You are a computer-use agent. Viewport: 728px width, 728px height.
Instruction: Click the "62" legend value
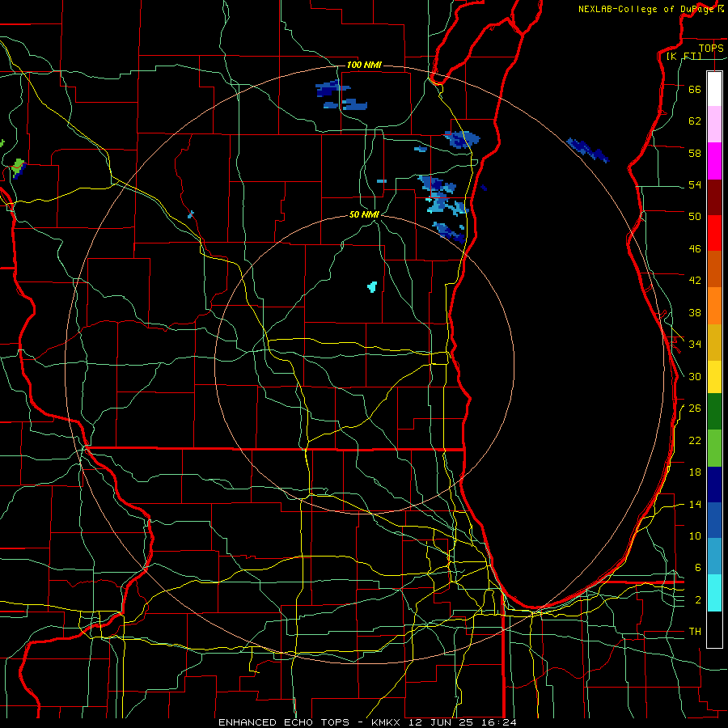pos(695,121)
